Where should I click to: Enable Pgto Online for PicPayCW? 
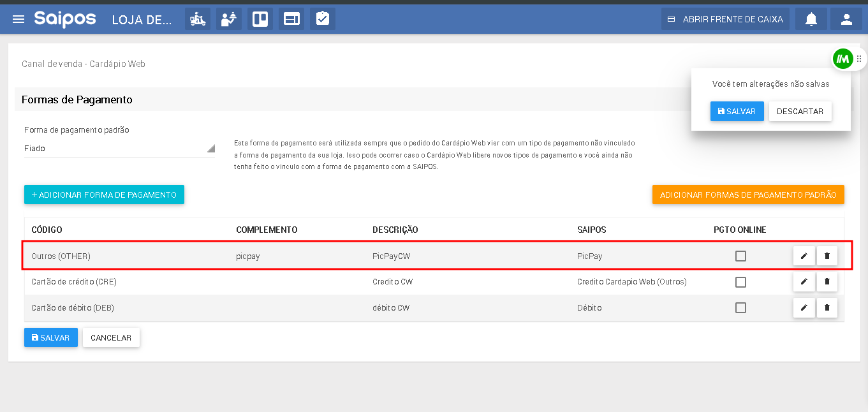tap(740, 256)
